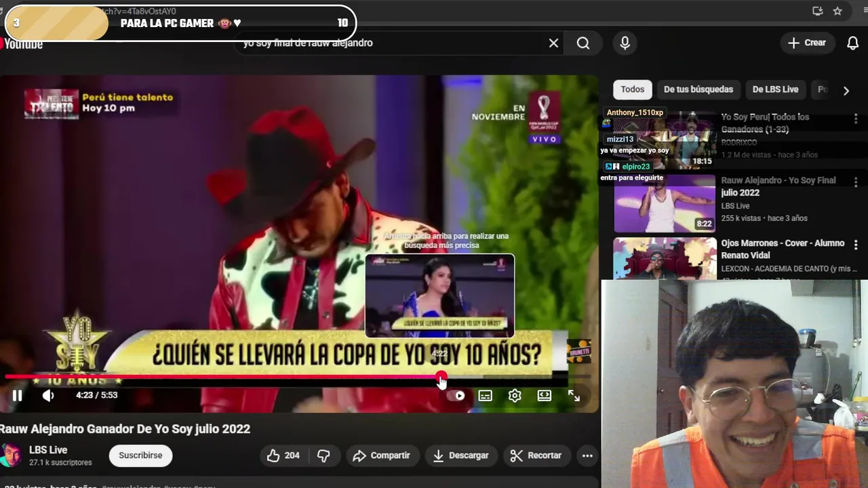Image resolution: width=868 pixels, height=488 pixels.
Task: Open the Crear button menu
Action: pos(807,43)
